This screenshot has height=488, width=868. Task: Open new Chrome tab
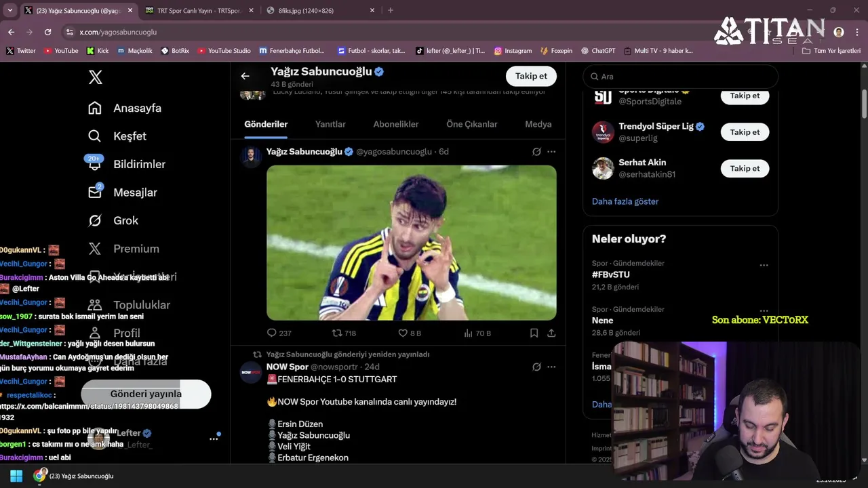click(390, 10)
